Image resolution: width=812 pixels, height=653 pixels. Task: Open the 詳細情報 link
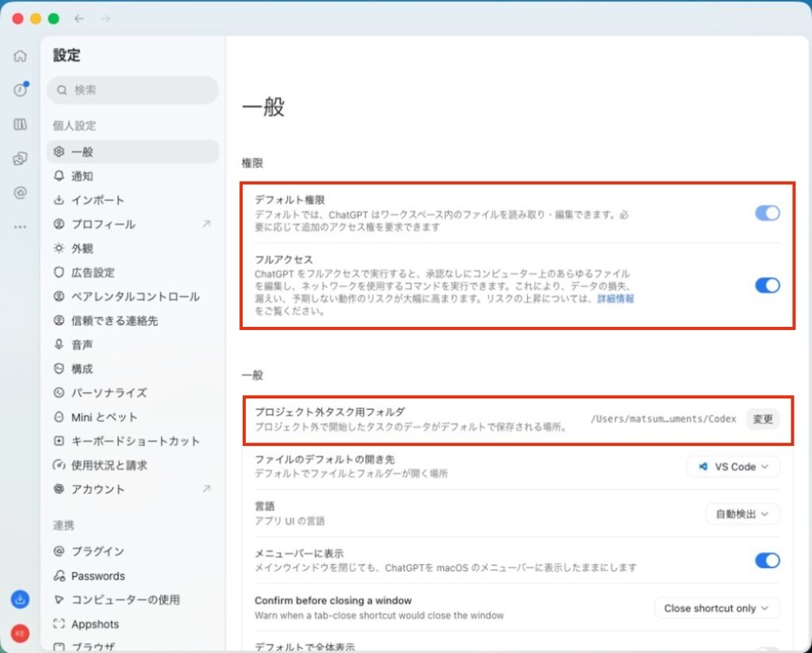pyautogui.click(x=615, y=298)
